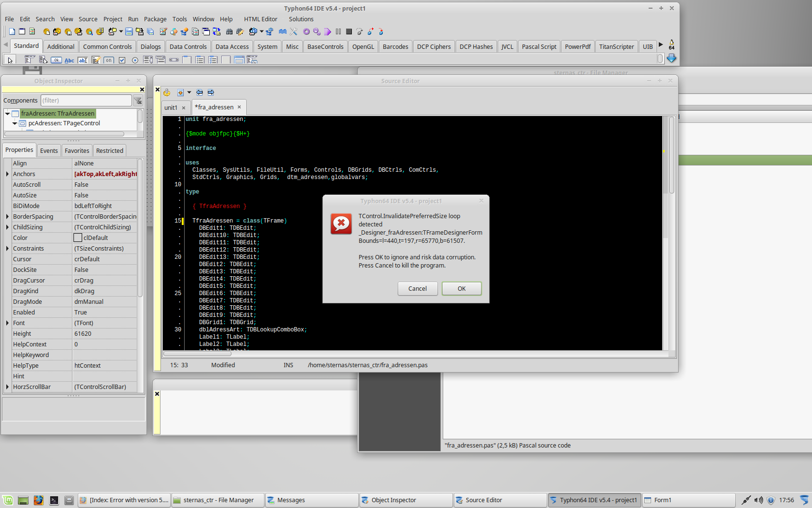Open Form1 from the taskbar
This screenshot has height=508, width=812.
click(x=688, y=500)
